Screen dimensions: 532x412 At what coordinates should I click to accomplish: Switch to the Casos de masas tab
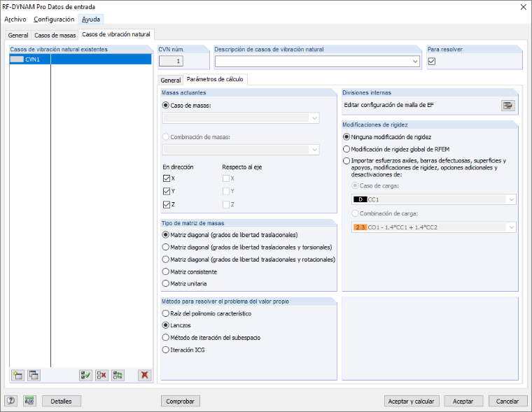tap(55, 35)
